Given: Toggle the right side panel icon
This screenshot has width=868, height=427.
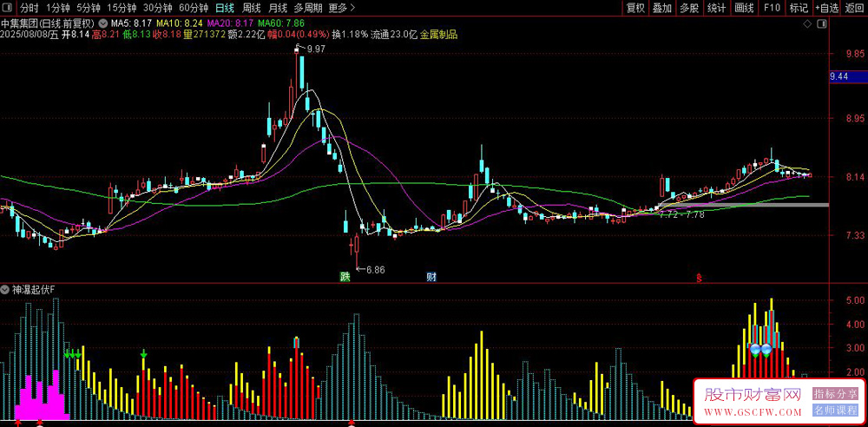Looking at the screenshot, I should coord(823,23).
